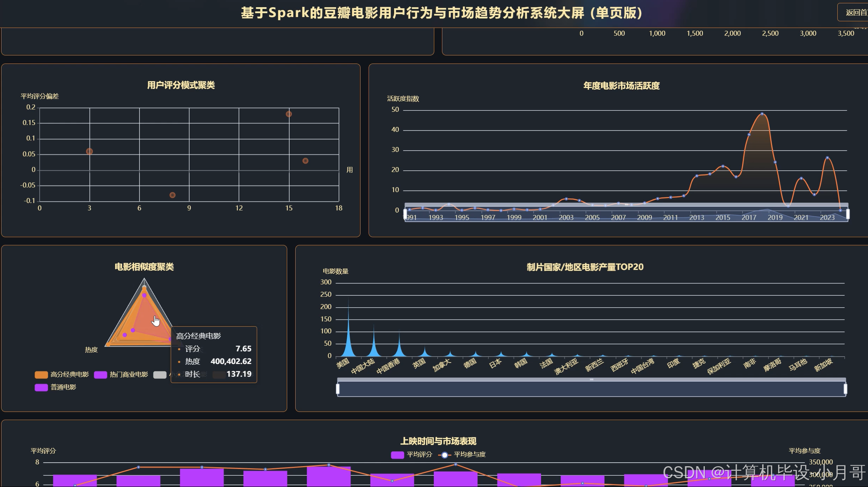Image resolution: width=868 pixels, height=487 pixels.
Task: Toggle the 普通电影 legend item
Action: [55, 387]
